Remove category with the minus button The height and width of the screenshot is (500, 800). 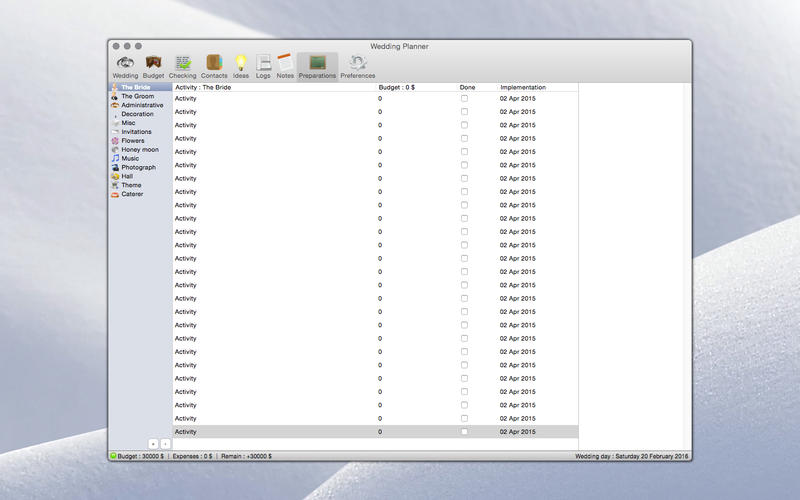coord(165,444)
